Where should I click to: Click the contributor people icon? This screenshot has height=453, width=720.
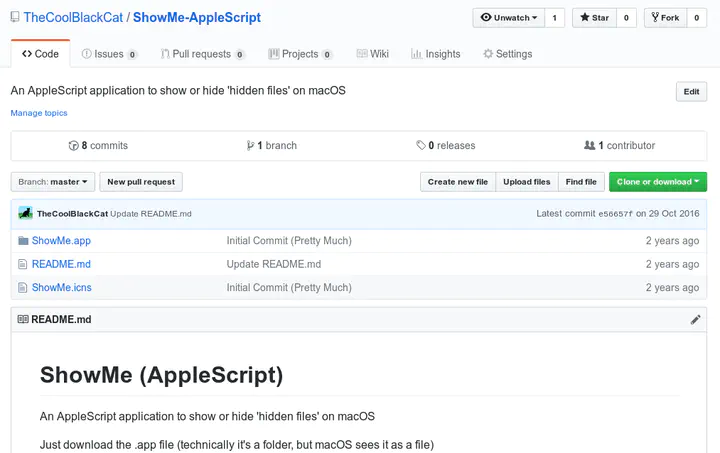point(589,146)
